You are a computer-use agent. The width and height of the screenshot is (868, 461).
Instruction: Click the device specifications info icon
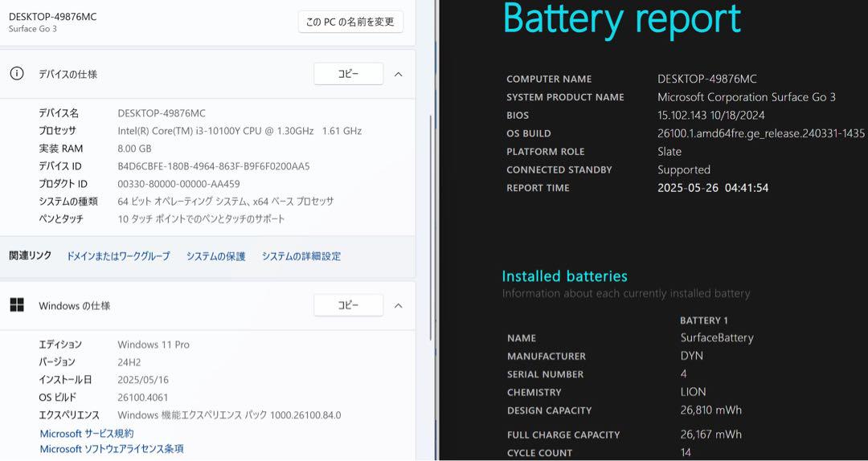17,74
